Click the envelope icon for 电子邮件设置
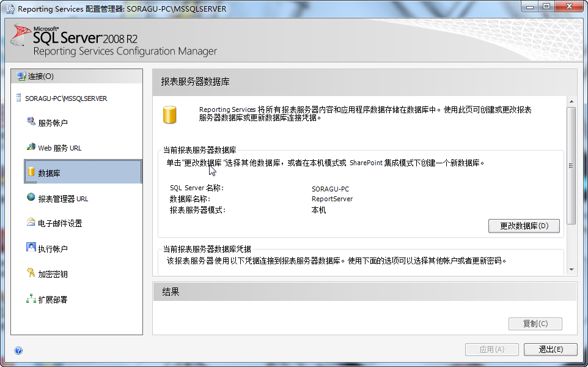This screenshot has height=367, width=588. [x=31, y=222]
